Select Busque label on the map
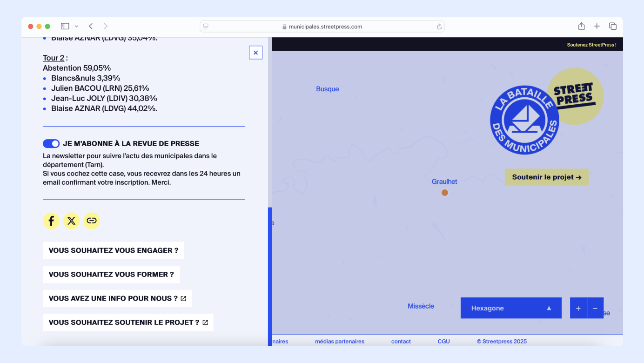Screen dimensions: 644x363 [328, 89]
